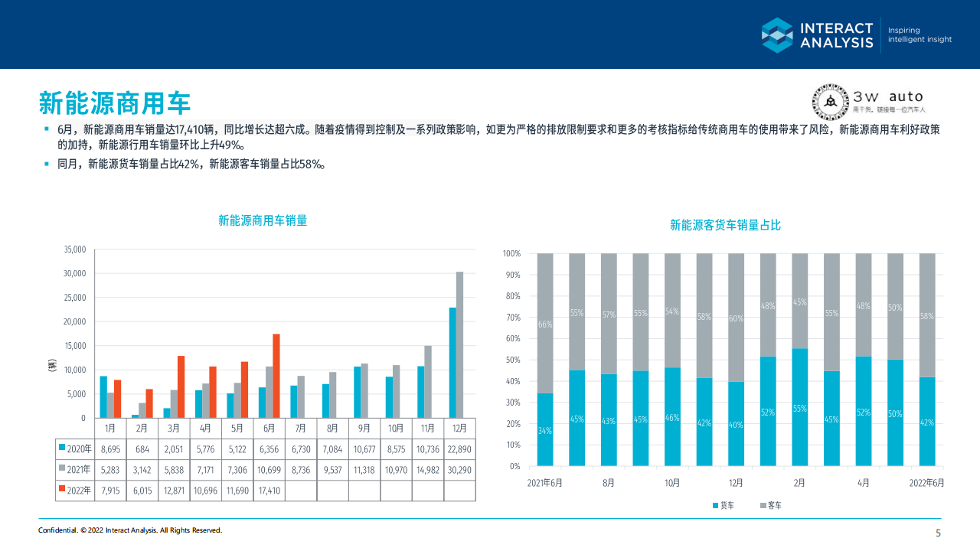This screenshot has height=551, width=980.
Task: Click table cell 2,051
Action: click(x=173, y=448)
